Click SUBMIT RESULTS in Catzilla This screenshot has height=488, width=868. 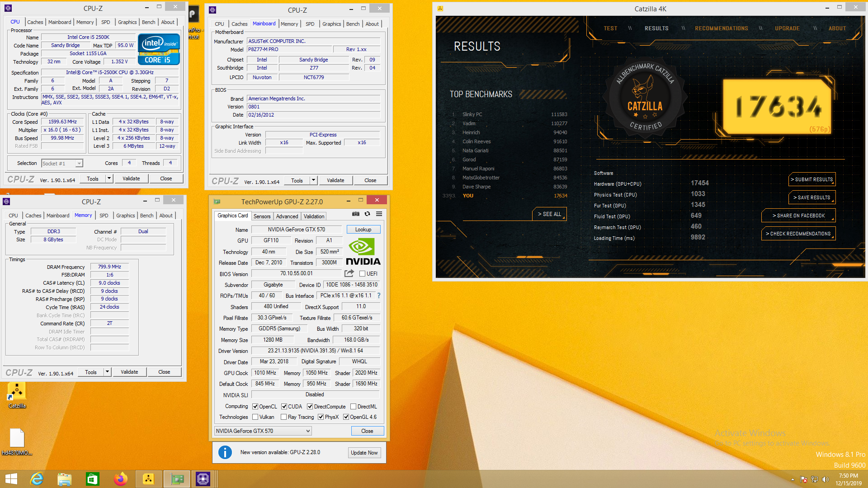coord(812,179)
